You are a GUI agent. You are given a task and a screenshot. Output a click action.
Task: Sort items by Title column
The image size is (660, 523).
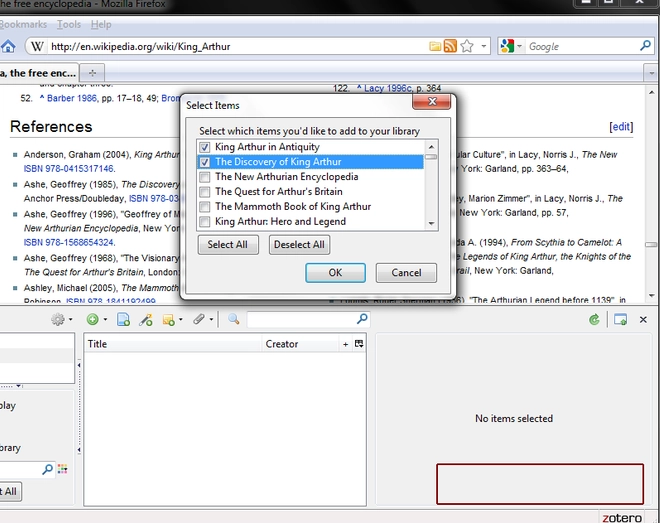point(173,344)
